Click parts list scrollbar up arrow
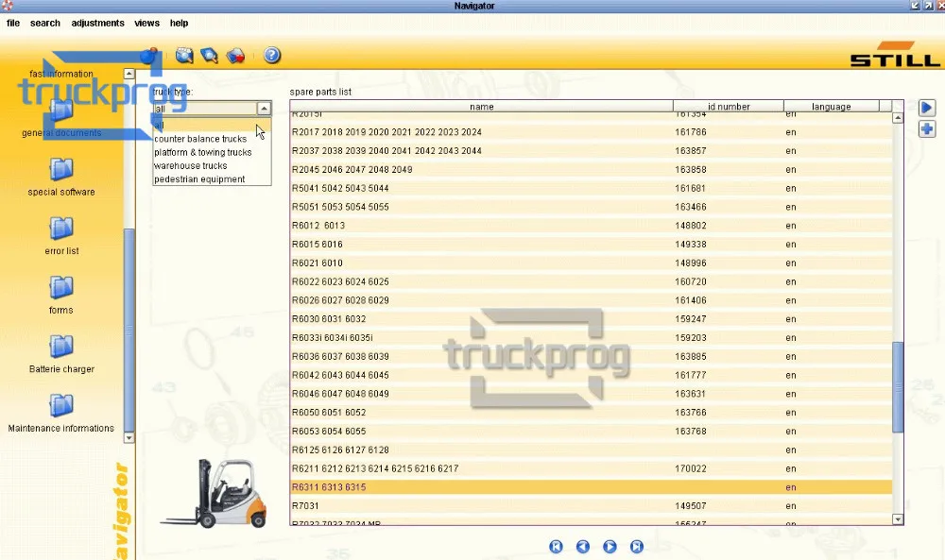 click(898, 118)
